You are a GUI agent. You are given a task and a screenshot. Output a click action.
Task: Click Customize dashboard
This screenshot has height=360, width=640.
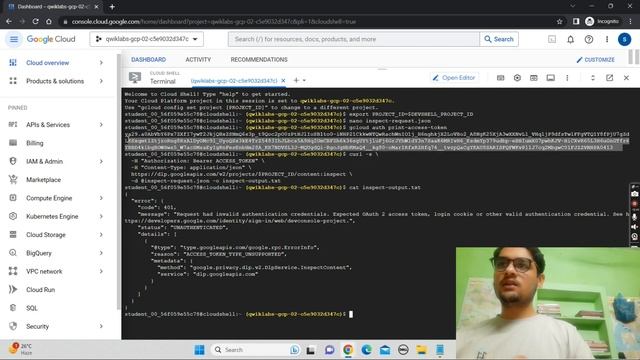pyautogui.click(x=596, y=60)
